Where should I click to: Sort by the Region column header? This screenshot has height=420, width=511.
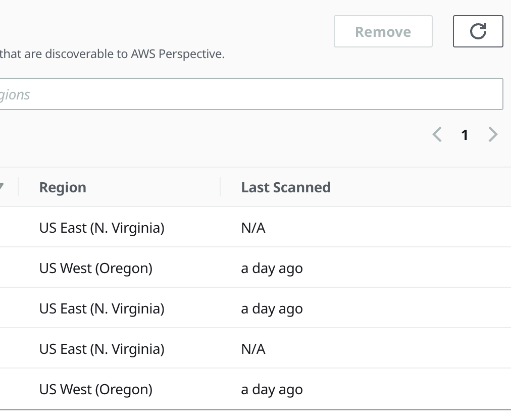click(63, 187)
